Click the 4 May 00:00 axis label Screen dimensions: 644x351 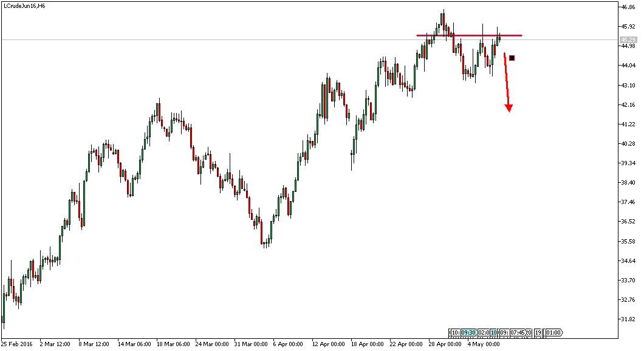[x=482, y=342]
